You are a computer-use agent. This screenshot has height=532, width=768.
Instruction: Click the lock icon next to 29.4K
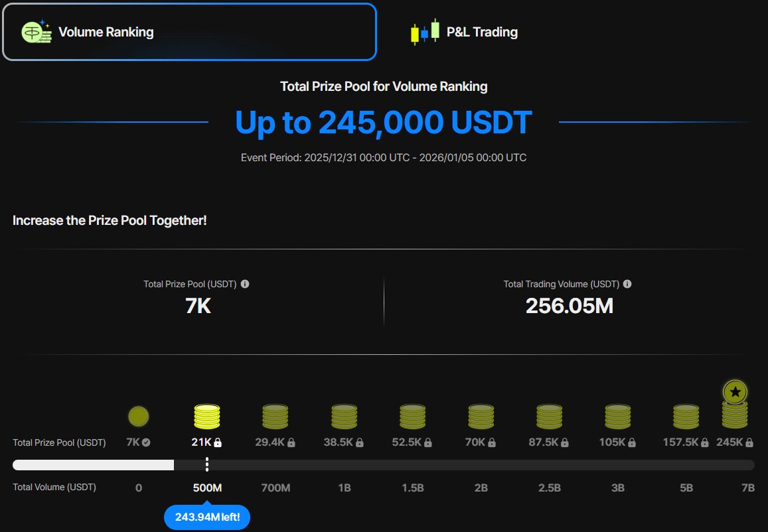pos(291,442)
